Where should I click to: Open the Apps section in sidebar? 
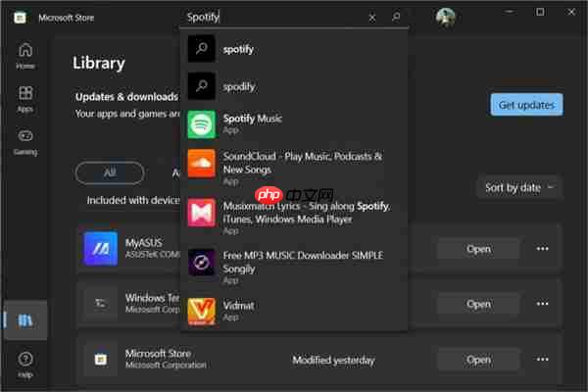[x=25, y=99]
